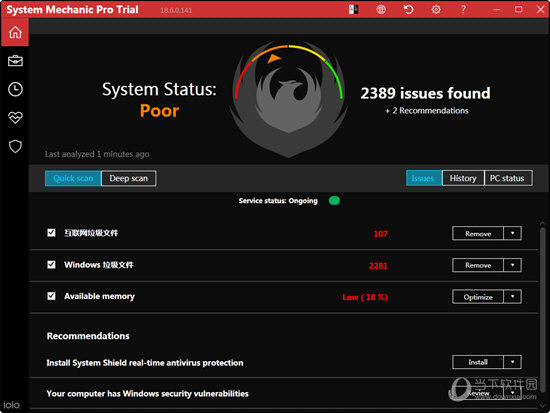The width and height of the screenshot is (550, 413).
Task: Uncheck the 互联网垃圾文件 checkbox
Action: [x=51, y=233]
